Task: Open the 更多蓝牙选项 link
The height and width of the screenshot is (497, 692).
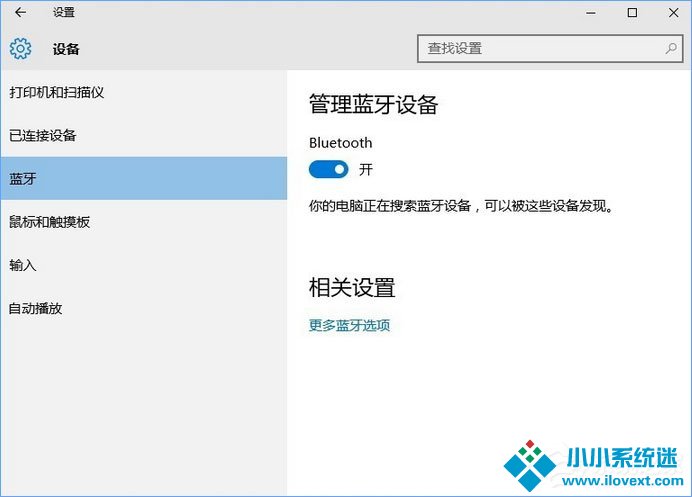Action: tap(349, 326)
